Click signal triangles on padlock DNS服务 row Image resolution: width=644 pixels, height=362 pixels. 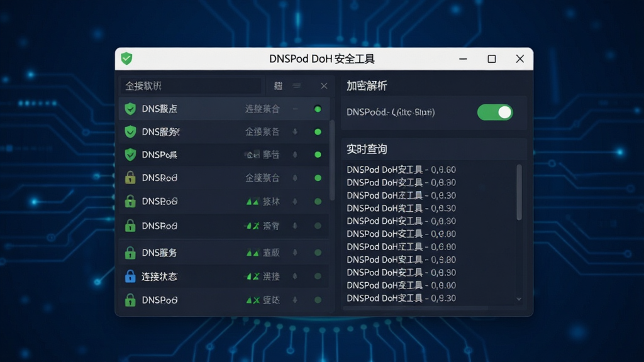(x=253, y=253)
